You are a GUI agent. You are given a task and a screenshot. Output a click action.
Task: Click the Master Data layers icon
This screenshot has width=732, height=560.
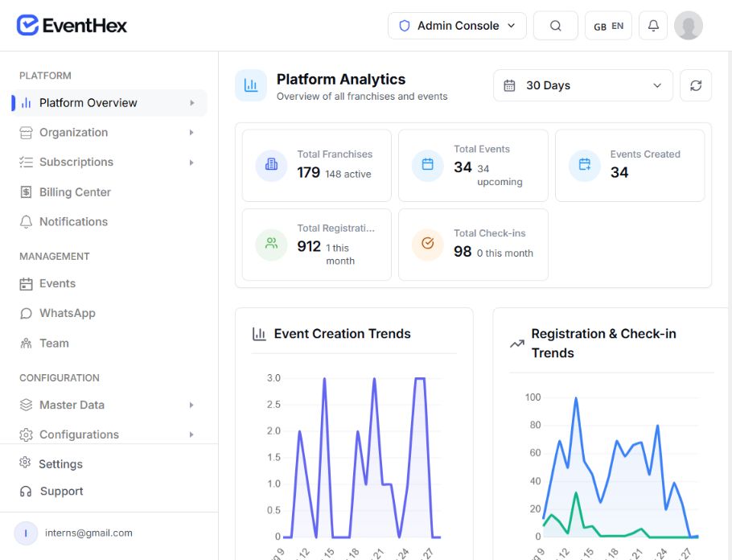point(26,405)
